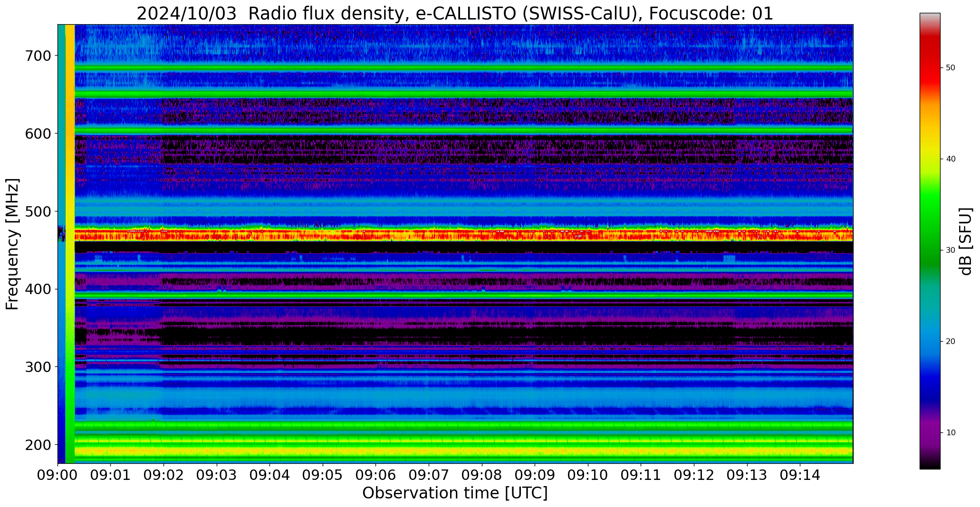Image resolution: width=980 pixels, height=507 pixels.
Task: Click the 09:11 time tick label
Action: coord(641,475)
